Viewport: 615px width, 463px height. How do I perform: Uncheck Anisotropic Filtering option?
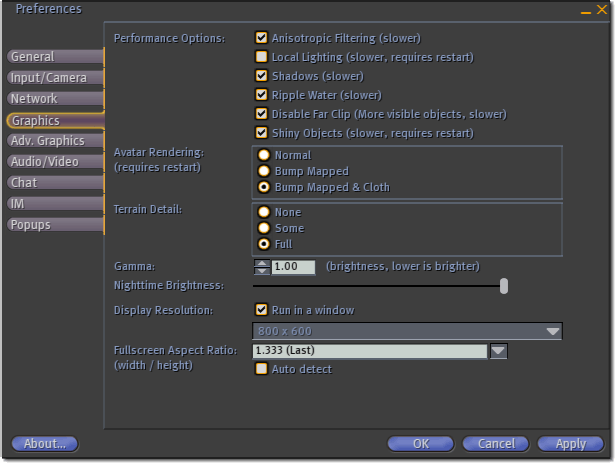[x=261, y=38]
